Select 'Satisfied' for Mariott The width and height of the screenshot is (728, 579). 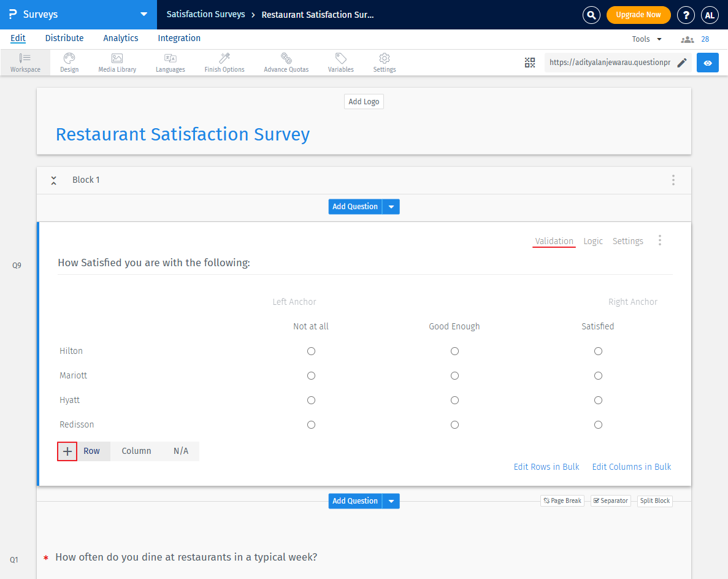(x=598, y=375)
